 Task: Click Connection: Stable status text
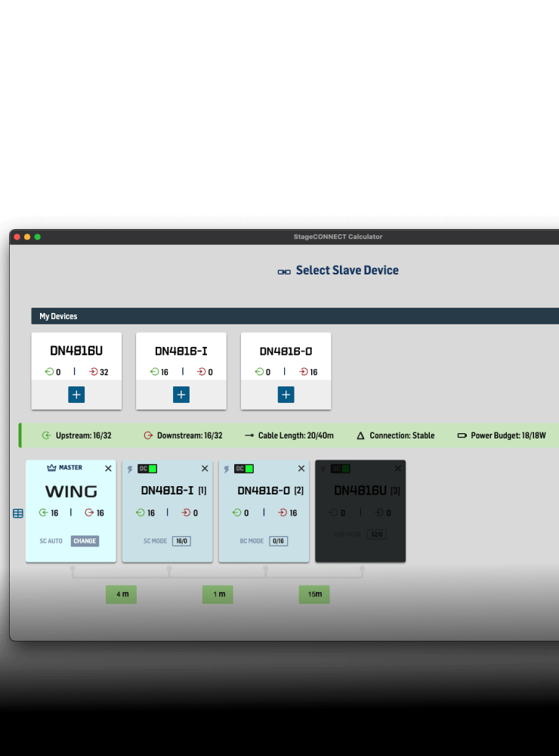tap(402, 435)
